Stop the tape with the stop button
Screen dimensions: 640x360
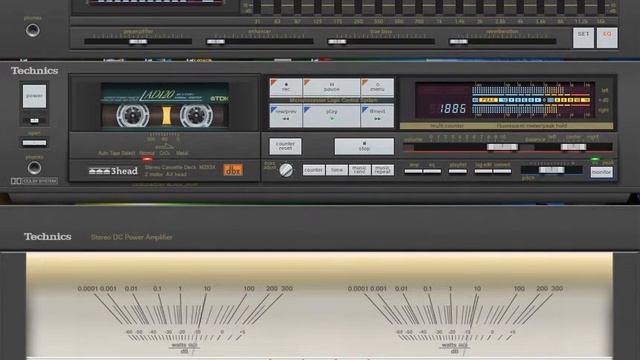coord(364,147)
